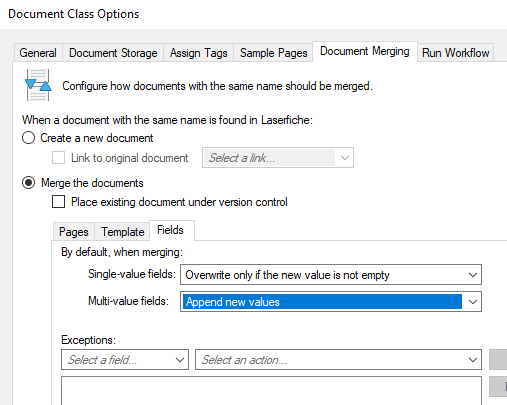Select Create a new document radio button

[x=28, y=138]
